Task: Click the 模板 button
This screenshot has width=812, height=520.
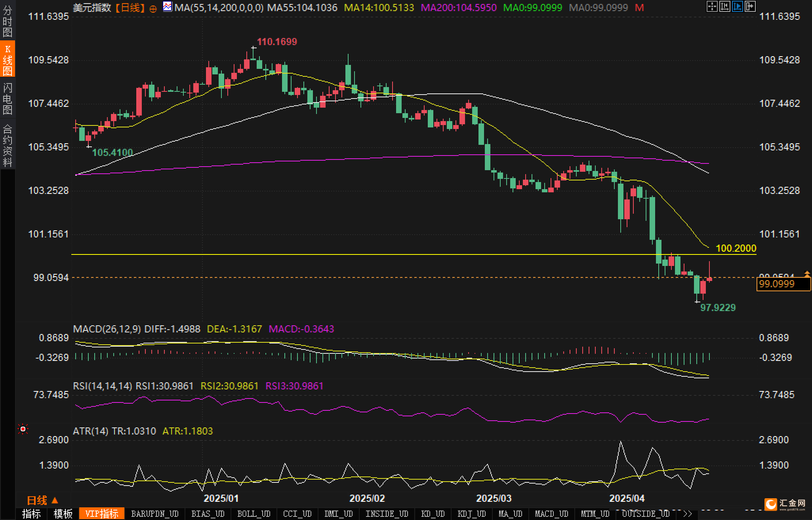Action: coord(63,514)
